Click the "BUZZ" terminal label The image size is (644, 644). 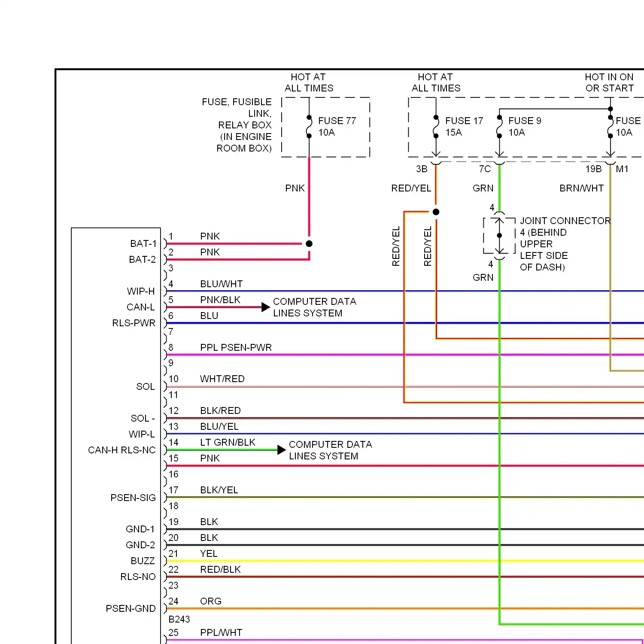pyautogui.click(x=143, y=561)
